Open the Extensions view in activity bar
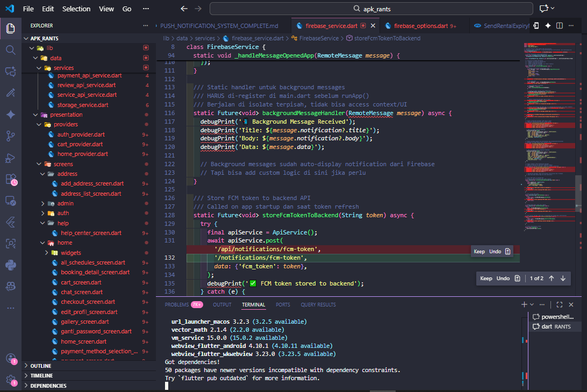Screen dimensions: 587x392 (10, 179)
